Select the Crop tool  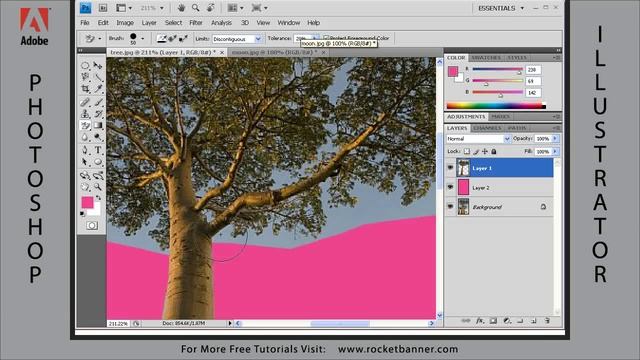pyautogui.click(x=85, y=89)
